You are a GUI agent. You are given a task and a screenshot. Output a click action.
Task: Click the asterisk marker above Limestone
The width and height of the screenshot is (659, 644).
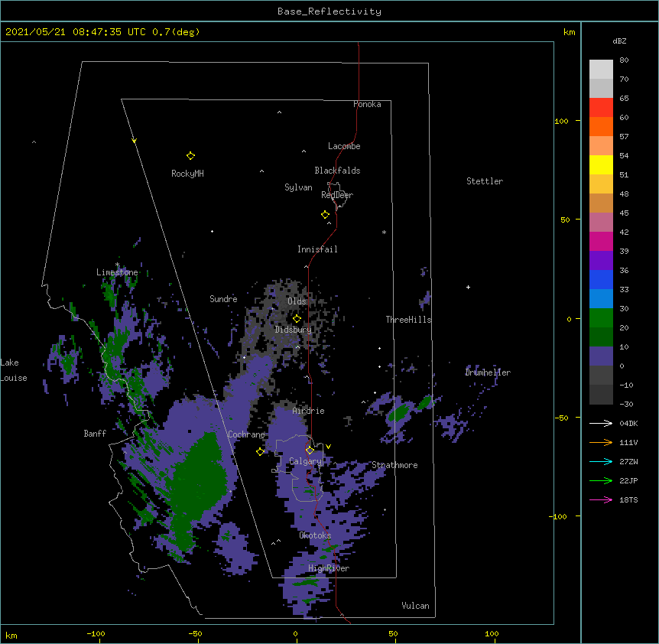[117, 265]
